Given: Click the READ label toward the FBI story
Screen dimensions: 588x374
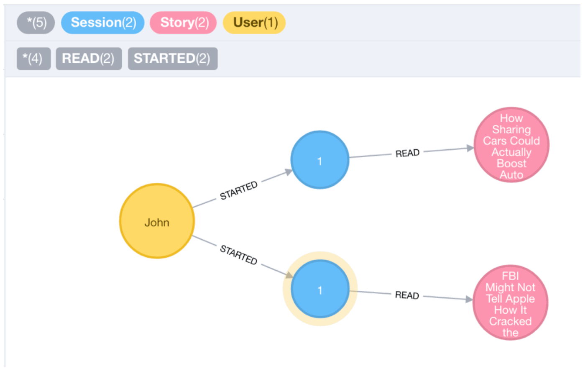Looking at the screenshot, I should point(407,295).
